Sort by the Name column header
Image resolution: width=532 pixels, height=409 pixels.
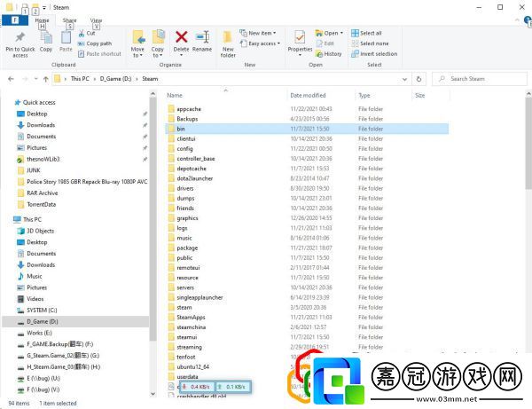coord(175,96)
